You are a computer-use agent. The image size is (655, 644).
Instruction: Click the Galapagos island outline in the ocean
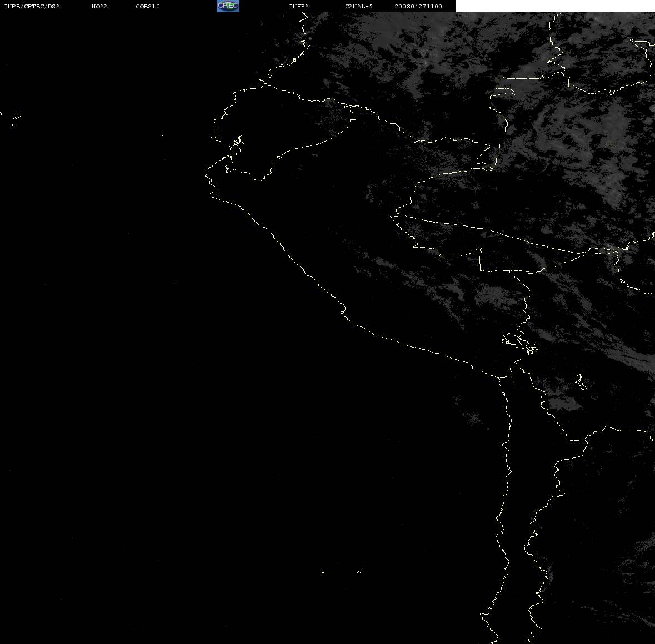click(x=17, y=117)
